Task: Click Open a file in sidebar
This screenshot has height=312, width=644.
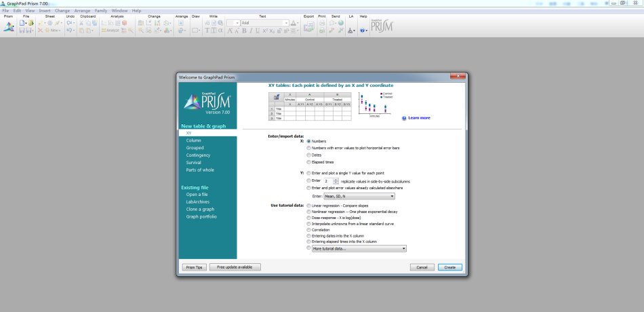Action: pyautogui.click(x=197, y=195)
